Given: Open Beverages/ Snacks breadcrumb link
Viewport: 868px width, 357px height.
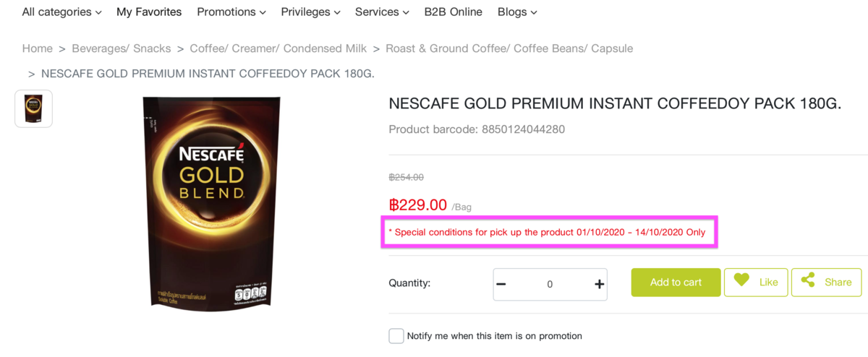Looking at the screenshot, I should coord(122,48).
